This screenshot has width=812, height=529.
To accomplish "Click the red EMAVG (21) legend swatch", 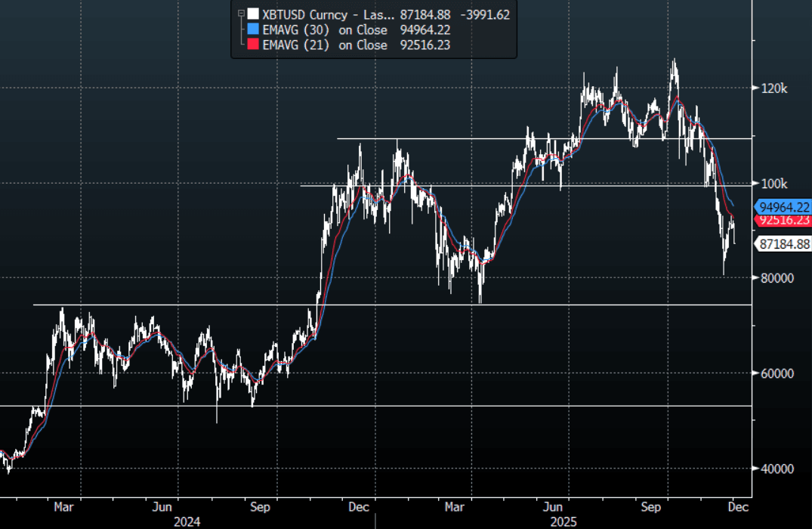I will [x=253, y=45].
